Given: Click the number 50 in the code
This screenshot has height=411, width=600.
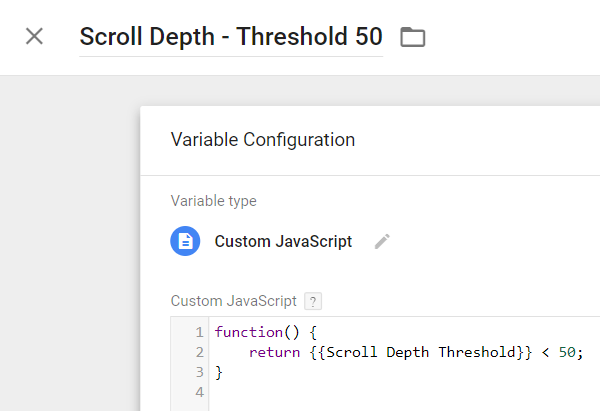Looking at the screenshot, I should [x=569, y=352].
